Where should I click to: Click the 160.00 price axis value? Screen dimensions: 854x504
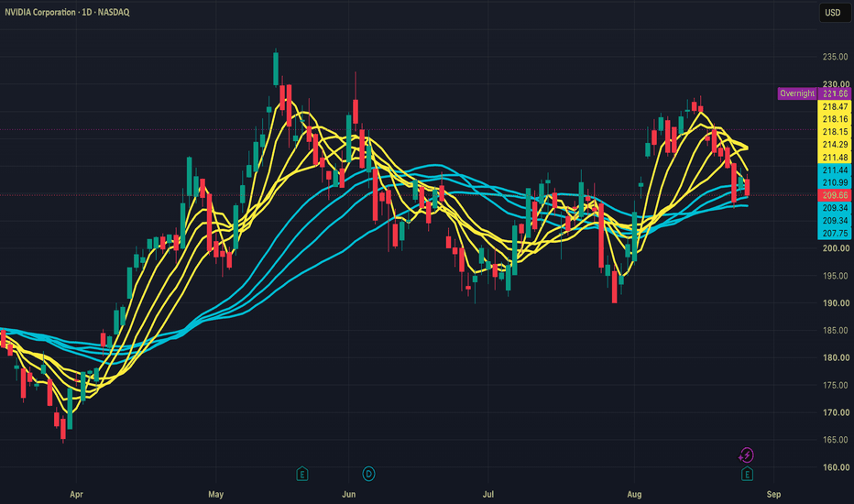pos(836,467)
